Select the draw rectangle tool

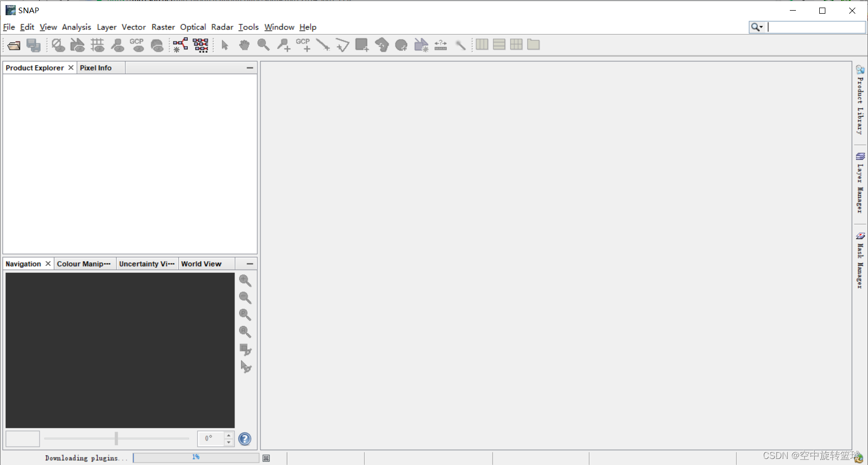point(362,45)
